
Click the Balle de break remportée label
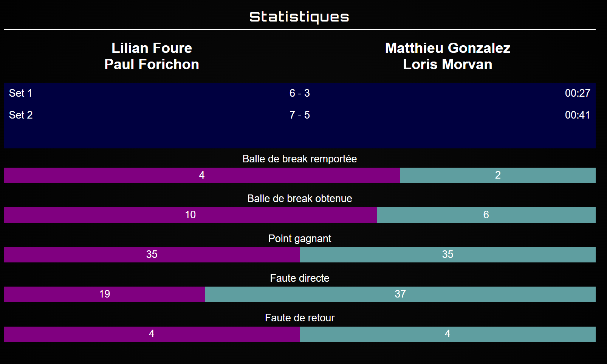299,159
